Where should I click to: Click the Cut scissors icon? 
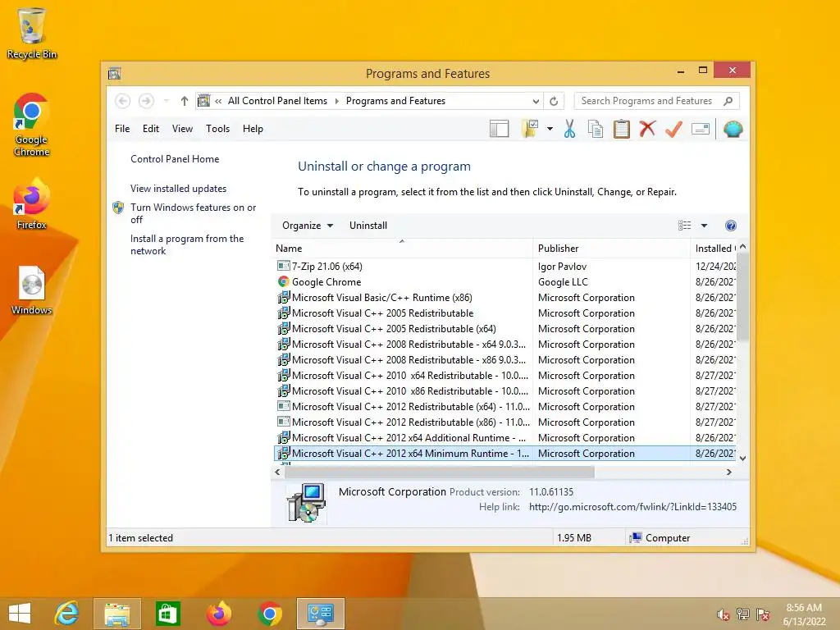[569, 129]
